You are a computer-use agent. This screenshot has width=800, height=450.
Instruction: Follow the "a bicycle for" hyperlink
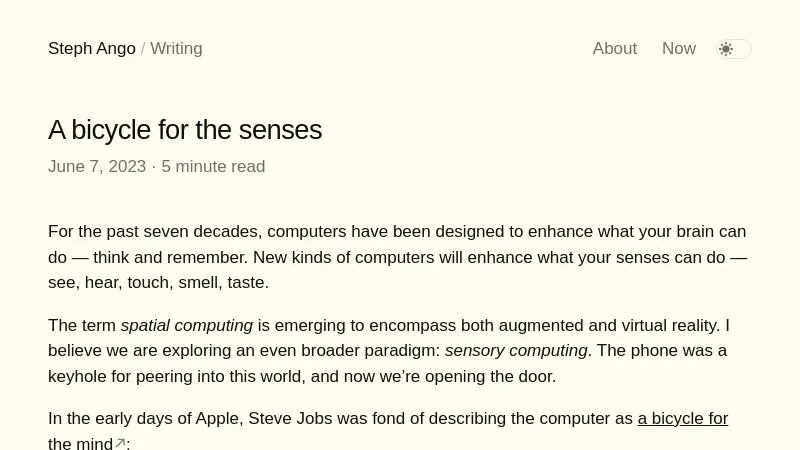[x=682, y=418]
